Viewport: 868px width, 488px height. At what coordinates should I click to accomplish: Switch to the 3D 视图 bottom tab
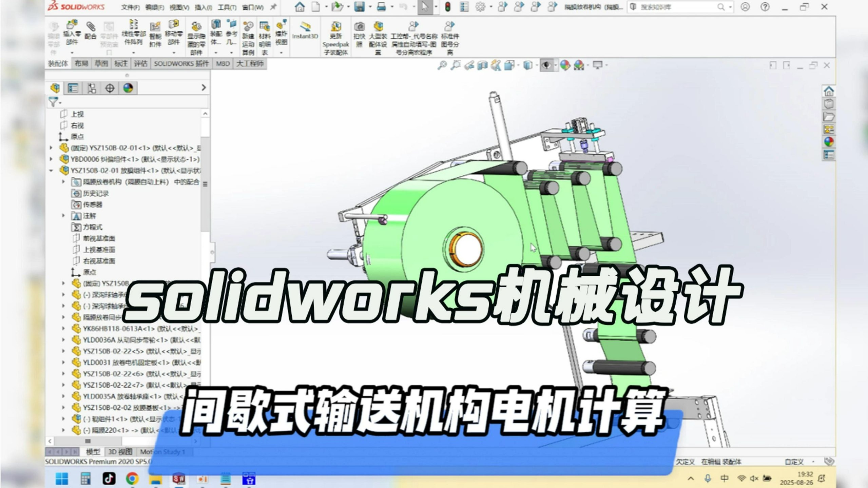120,452
